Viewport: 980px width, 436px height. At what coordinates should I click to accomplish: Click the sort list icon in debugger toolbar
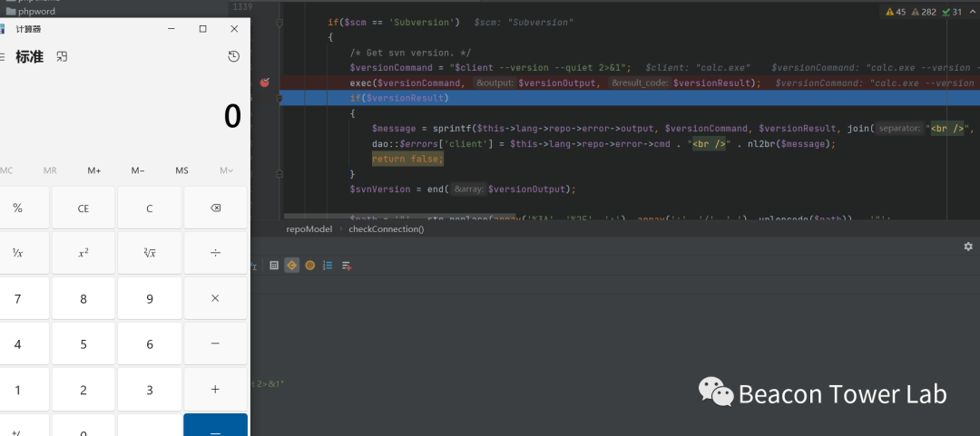[328, 266]
